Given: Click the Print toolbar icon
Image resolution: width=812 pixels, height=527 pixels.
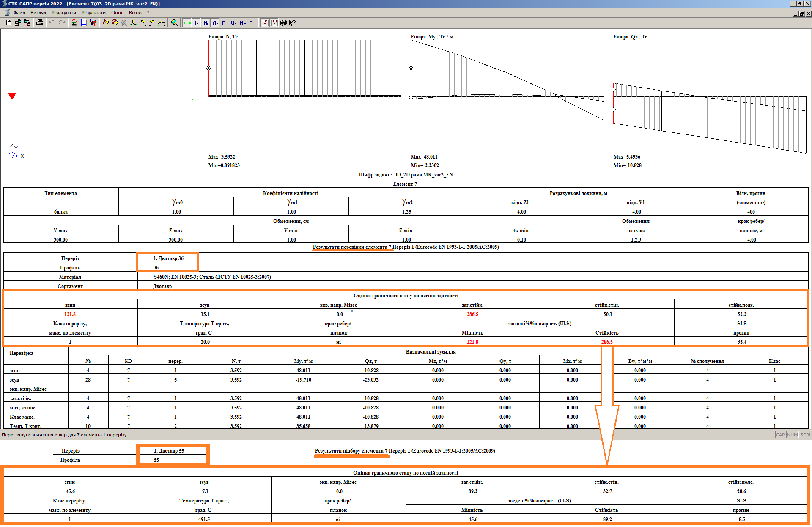Looking at the screenshot, I should point(40,23).
